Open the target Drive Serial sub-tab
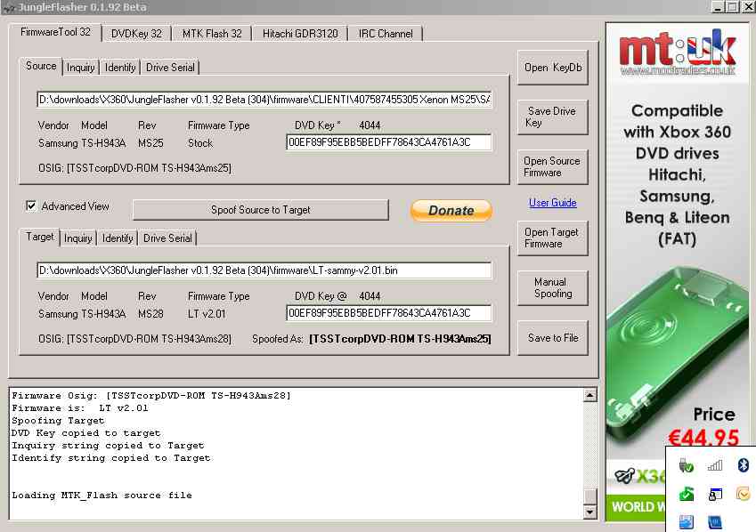Image resolution: width=756 pixels, height=532 pixels. [x=167, y=238]
